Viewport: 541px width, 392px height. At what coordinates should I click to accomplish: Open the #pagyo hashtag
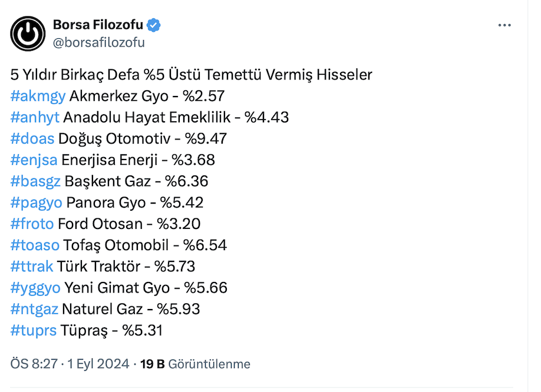pyautogui.click(x=36, y=202)
